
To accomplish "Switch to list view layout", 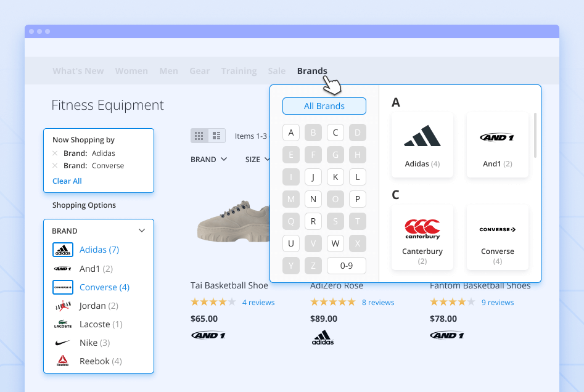I will 216,135.
